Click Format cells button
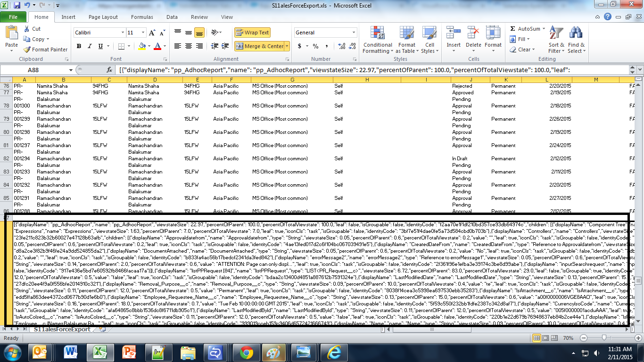This screenshot has width=644, height=362. pyautogui.click(x=493, y=38)
